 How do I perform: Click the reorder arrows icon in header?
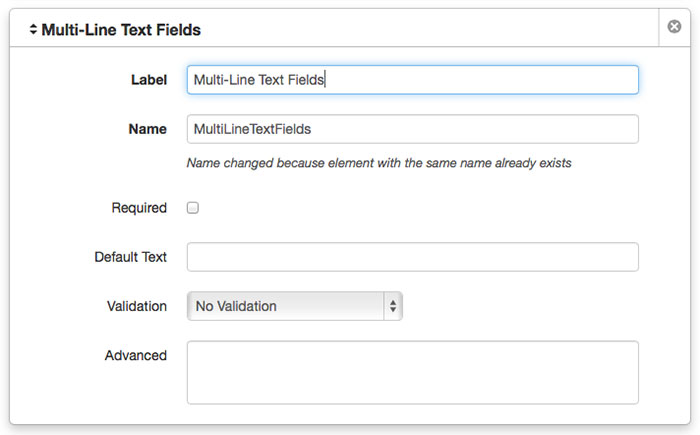pos(33,30)
